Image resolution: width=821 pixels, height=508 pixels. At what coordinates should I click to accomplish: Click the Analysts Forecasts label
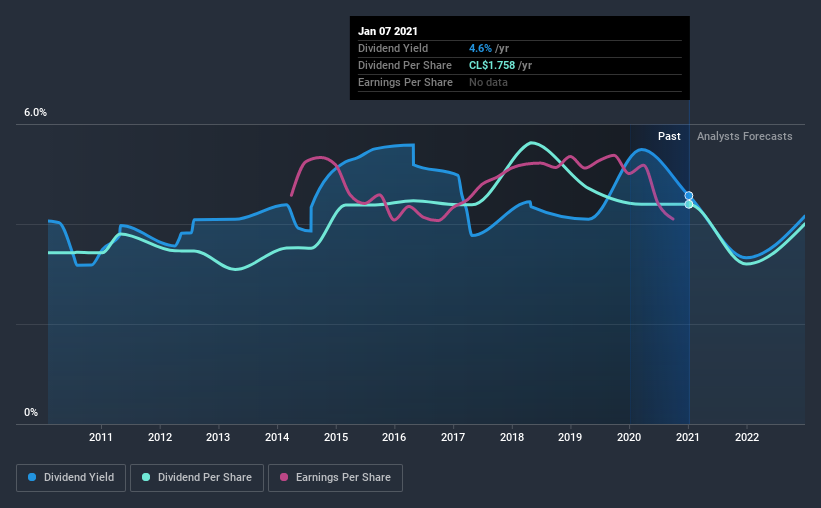click(x=745, y=136)
